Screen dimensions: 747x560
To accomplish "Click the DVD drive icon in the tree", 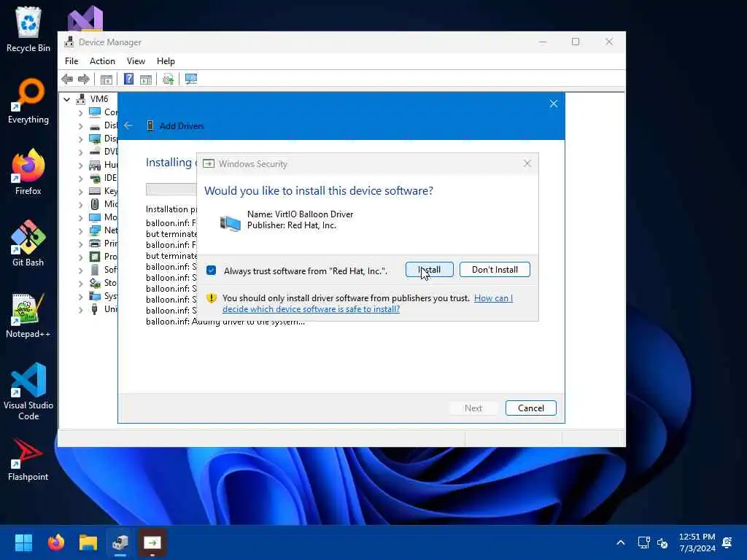I will pos(95,152).
